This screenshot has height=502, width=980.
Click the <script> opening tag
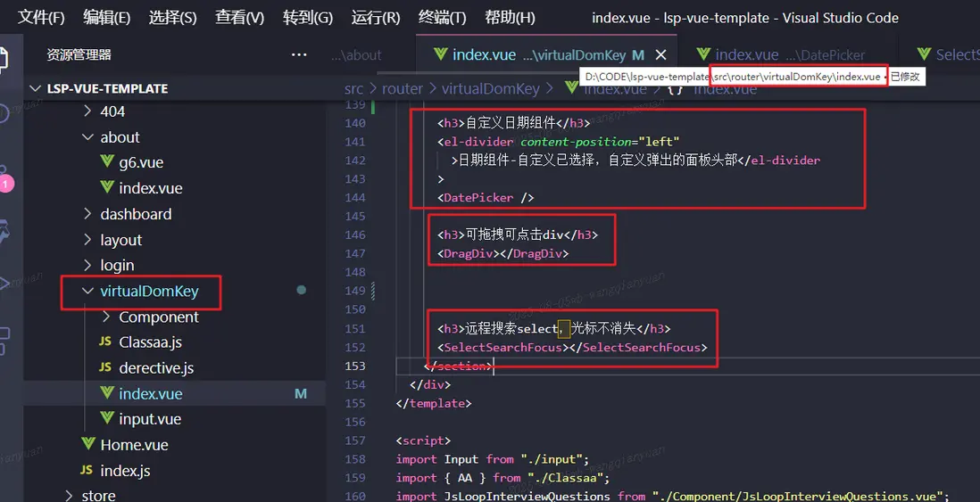click(423, 440)
